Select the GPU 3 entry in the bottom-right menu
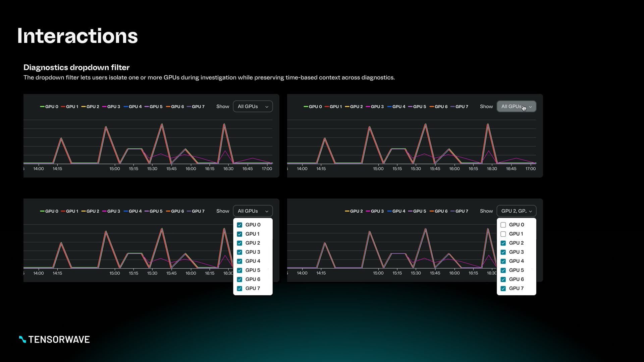Viewport: 644px width, 362px height. pos(516,252)
